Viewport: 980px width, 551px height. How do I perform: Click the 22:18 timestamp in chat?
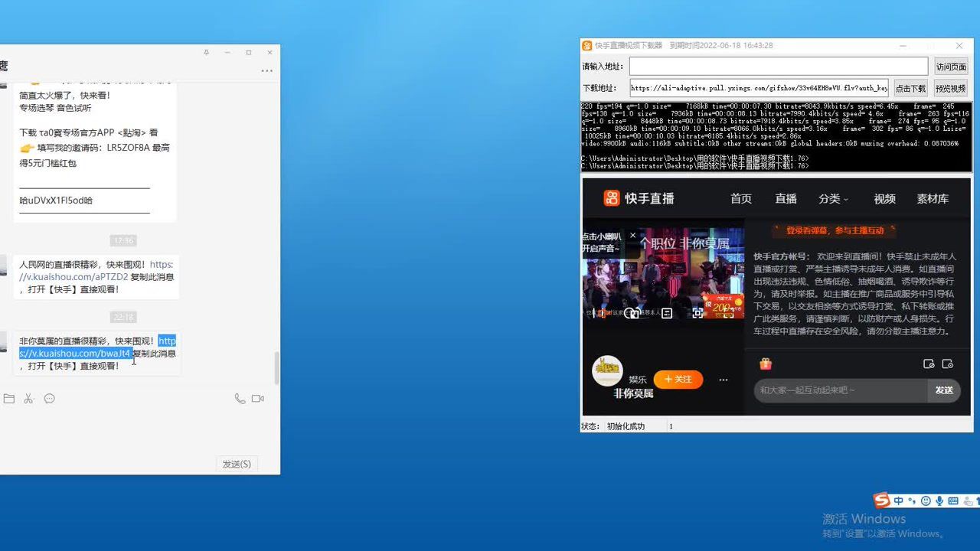tap(123, 317)
